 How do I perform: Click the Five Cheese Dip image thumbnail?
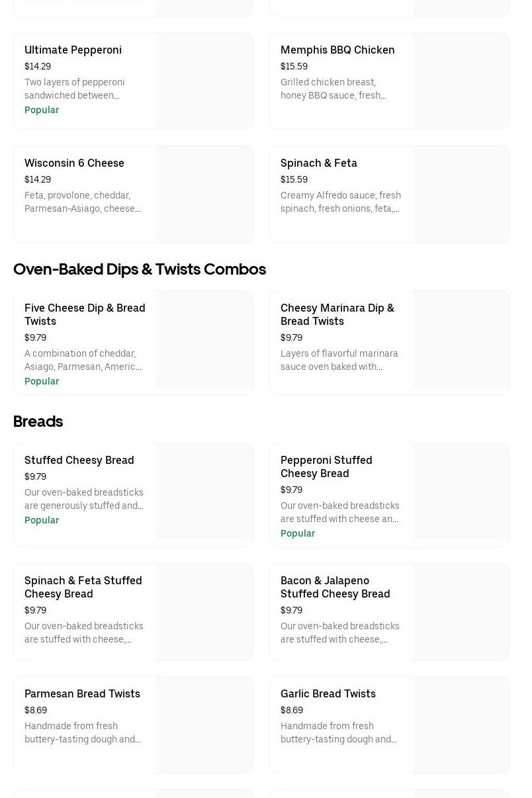coord(205,339)
